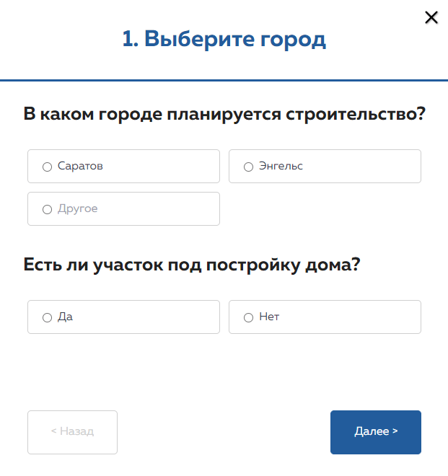This screenshot has height=476, width=448.
Task: Click the Другое label text
Action: tap(77, 208)
